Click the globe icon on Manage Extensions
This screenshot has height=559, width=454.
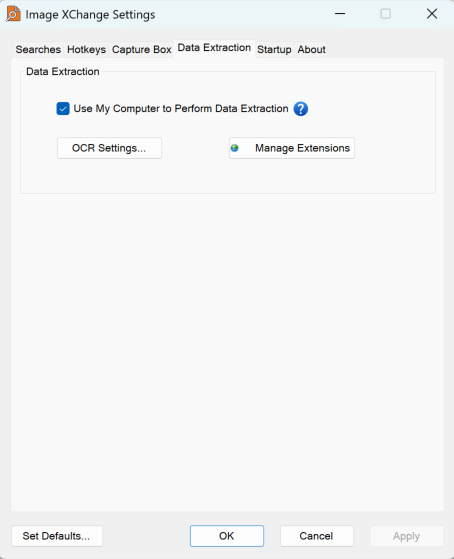pos(235,148)
